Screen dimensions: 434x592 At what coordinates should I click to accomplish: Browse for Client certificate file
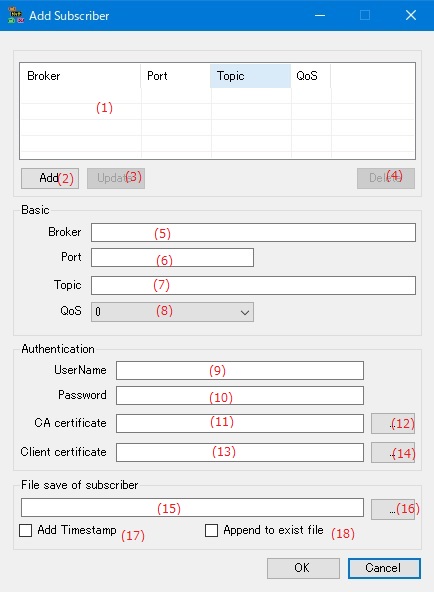393,452
